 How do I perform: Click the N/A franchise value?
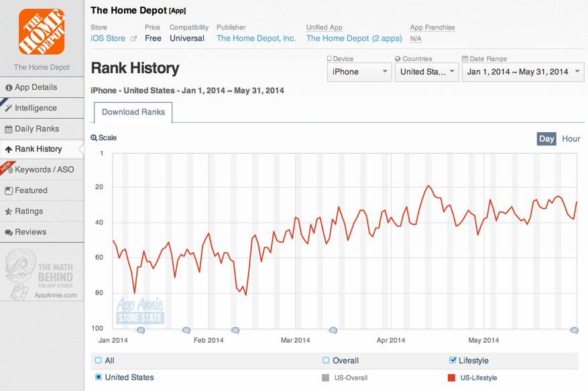416,39
